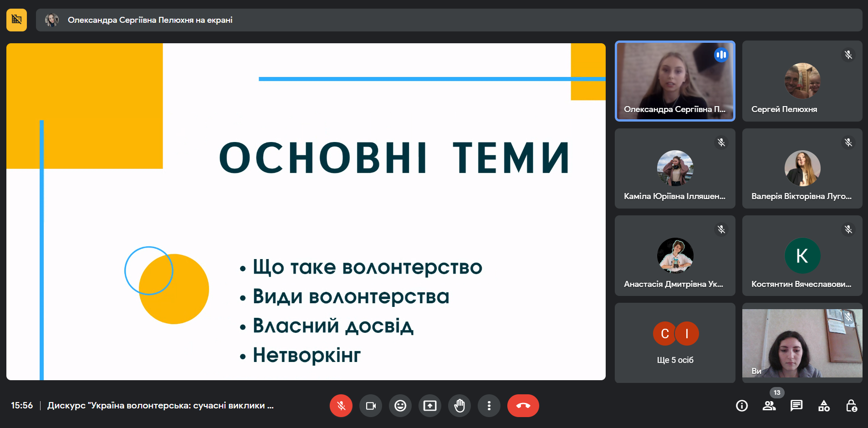Open host controls lock icon

pos(851,406)
